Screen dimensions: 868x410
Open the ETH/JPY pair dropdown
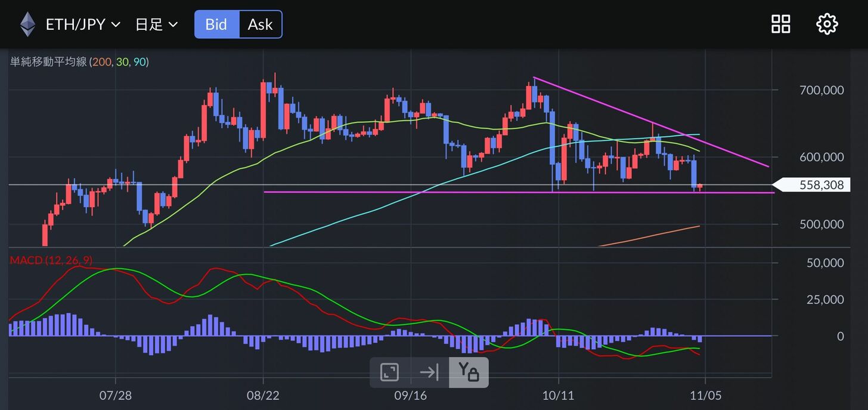83,24
